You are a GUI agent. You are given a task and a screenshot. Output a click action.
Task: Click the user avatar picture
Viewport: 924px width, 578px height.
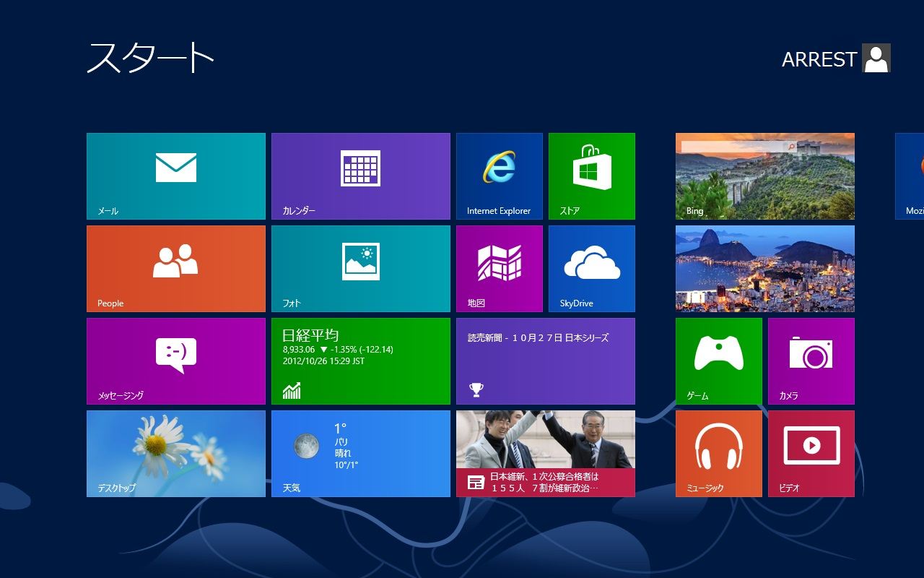coord(876,58)
